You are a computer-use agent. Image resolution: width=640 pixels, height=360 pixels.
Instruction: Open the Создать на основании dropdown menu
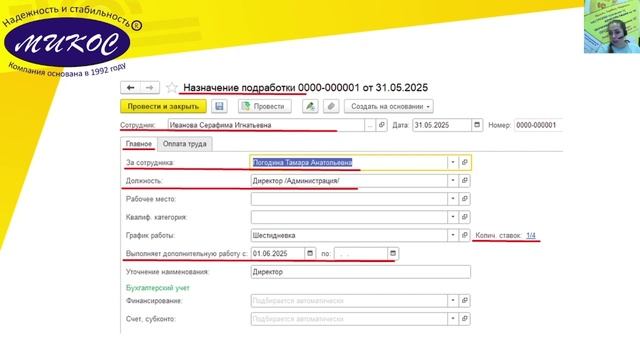[389, 107]
